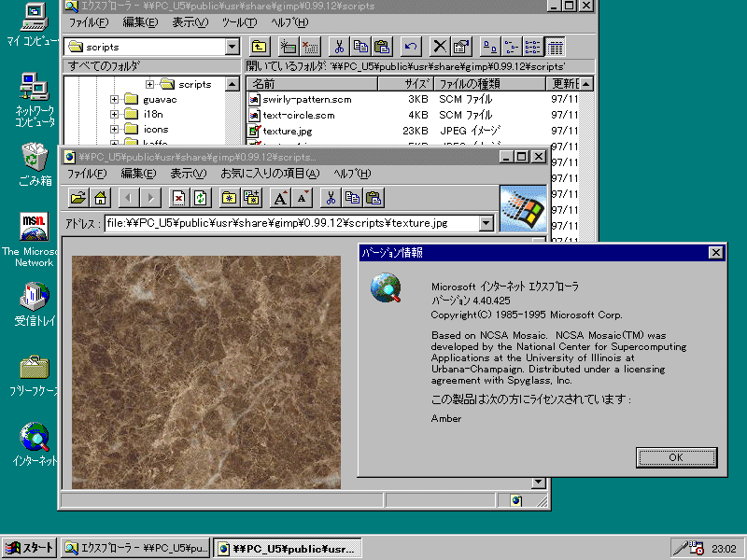Increase font size with the large A icon
This screenshot has width=747, height=560.
click(x=280, y=198)
